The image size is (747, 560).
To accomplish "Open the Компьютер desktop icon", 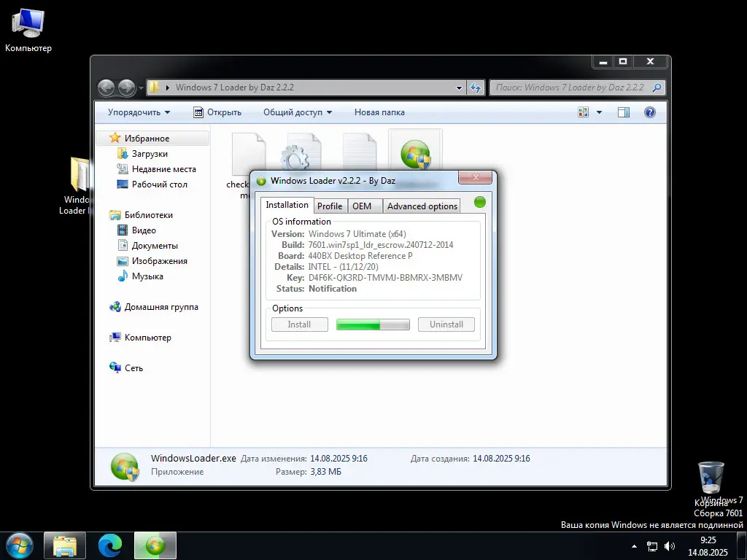I will [28, 22].
